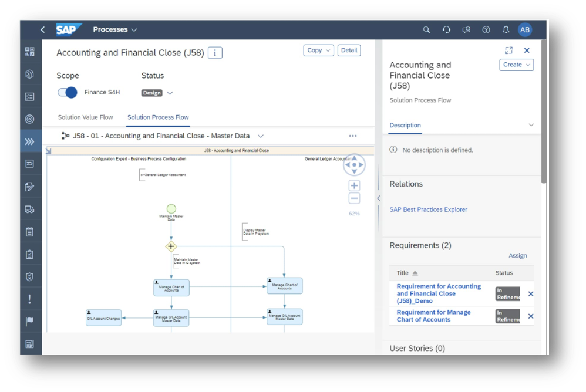Zoom out of the process diagram
Image resolution: width=586 pixels, height=392 pixels.
354,198
